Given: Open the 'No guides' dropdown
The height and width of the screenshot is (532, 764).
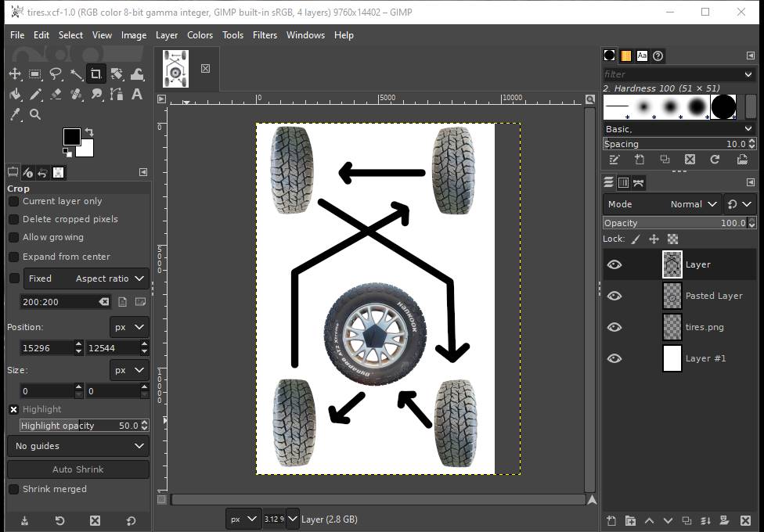Looking at the screenshot, I should [x=77, y=446].
